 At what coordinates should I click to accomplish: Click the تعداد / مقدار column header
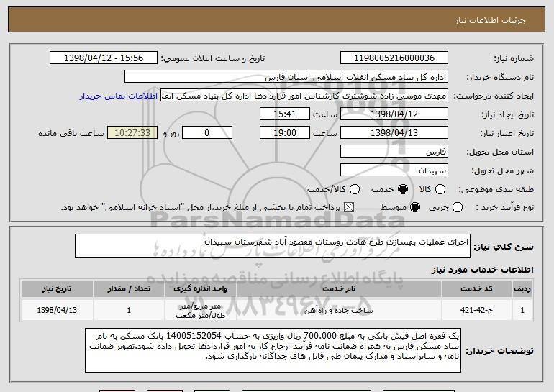[129, 289]
